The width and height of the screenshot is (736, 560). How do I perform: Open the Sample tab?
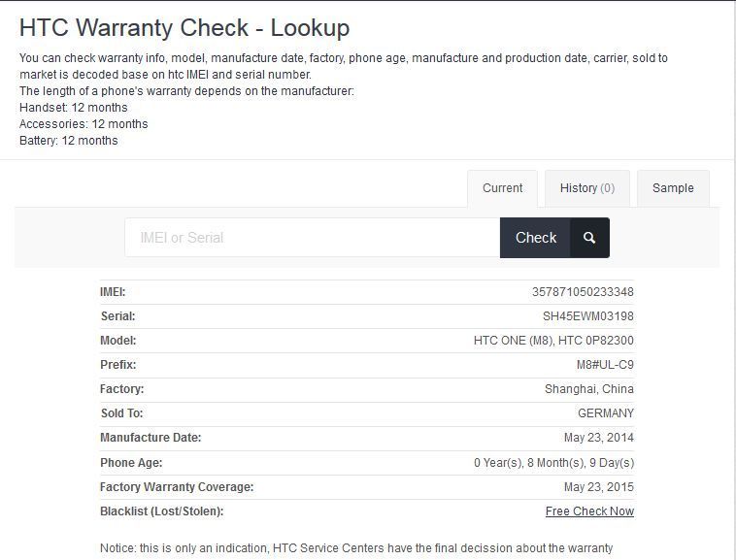673,188
